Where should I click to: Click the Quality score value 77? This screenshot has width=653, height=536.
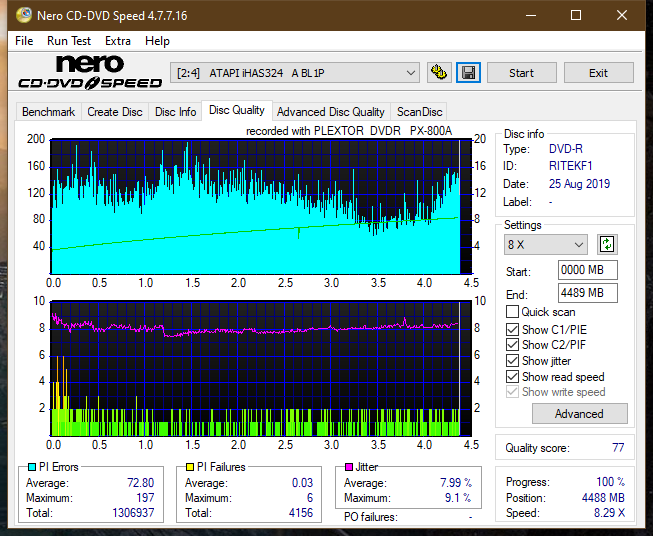[x=618, y=448]
